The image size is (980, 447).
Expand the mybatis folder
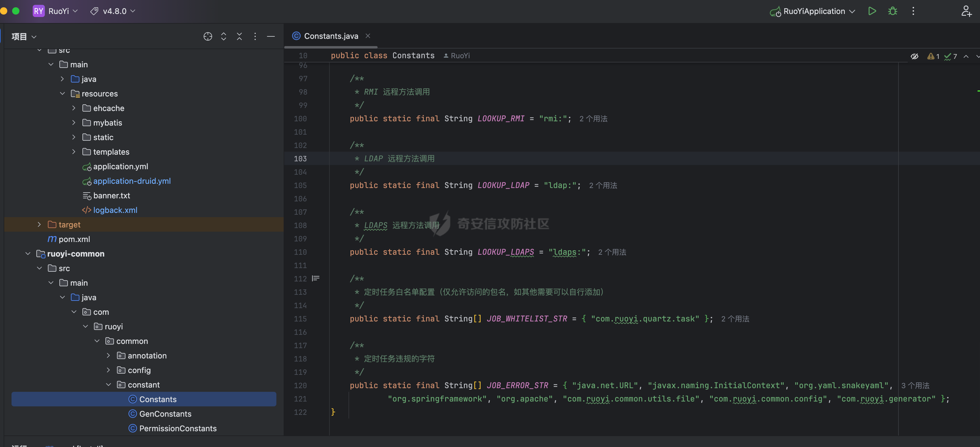74,123
